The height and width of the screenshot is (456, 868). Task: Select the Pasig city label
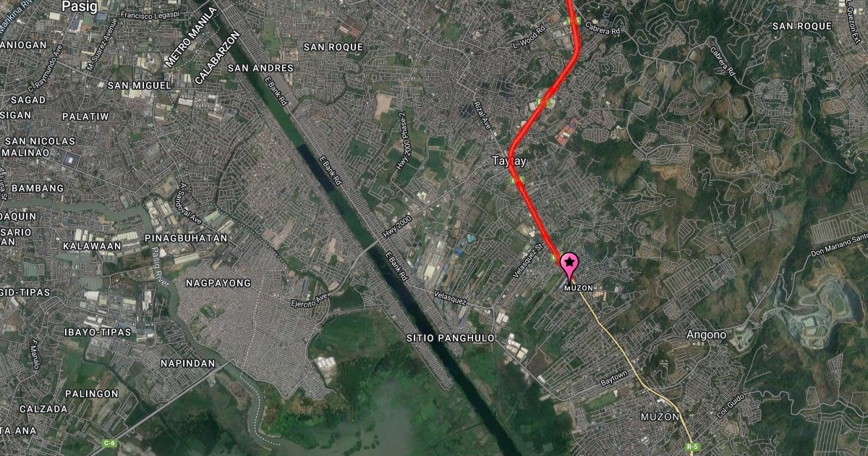pyautogui.click(x=79, y=6)
